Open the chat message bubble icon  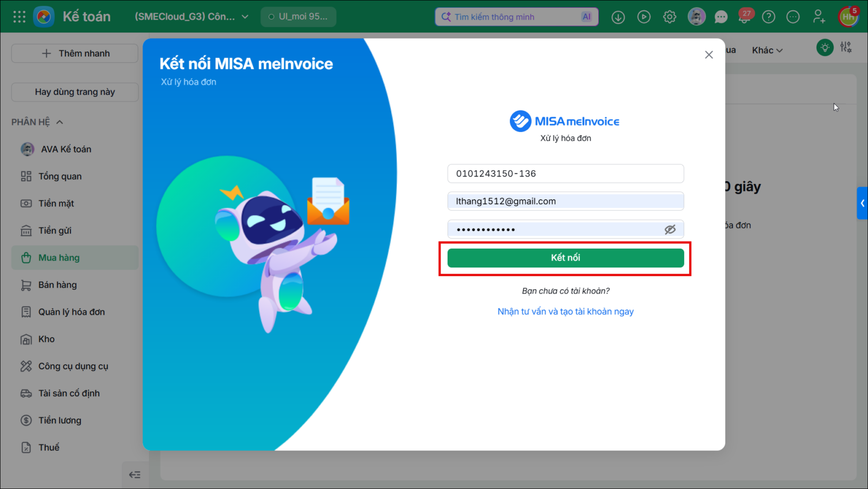[x=721, y=17]
